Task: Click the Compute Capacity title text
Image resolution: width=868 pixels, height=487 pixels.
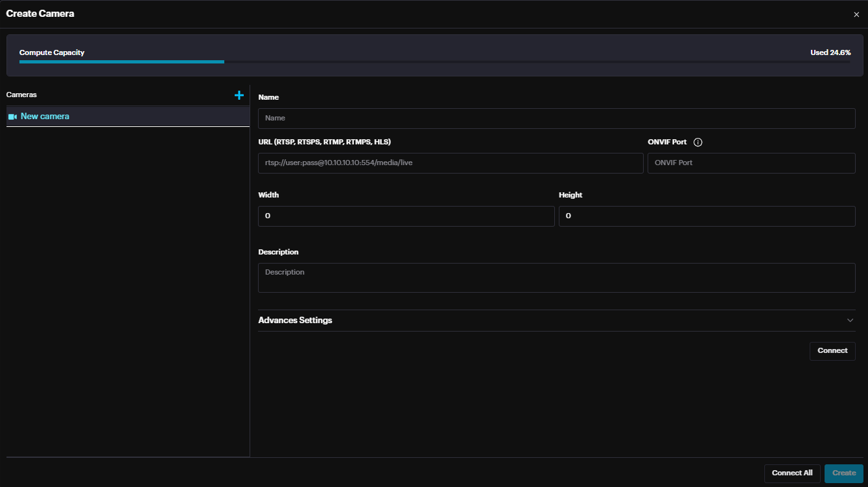Action: [x=52, y=52]
